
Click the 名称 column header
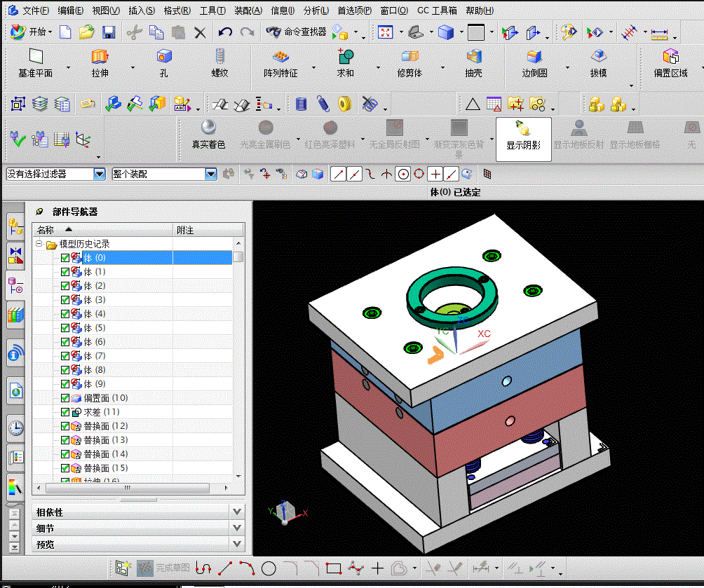tap(103, 230)
